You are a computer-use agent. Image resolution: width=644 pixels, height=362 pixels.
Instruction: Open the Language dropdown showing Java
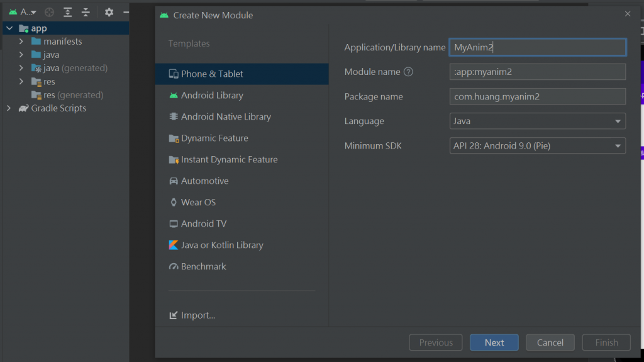coord(538,121)
